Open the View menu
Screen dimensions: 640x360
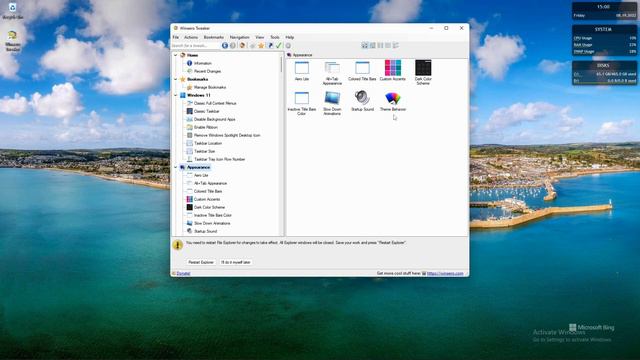(x=260, y=37)
